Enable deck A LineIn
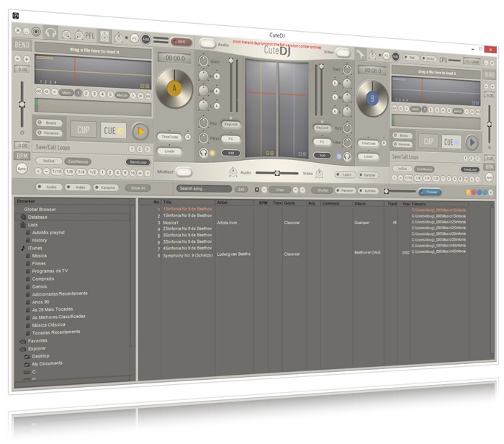 click(169, 151)
